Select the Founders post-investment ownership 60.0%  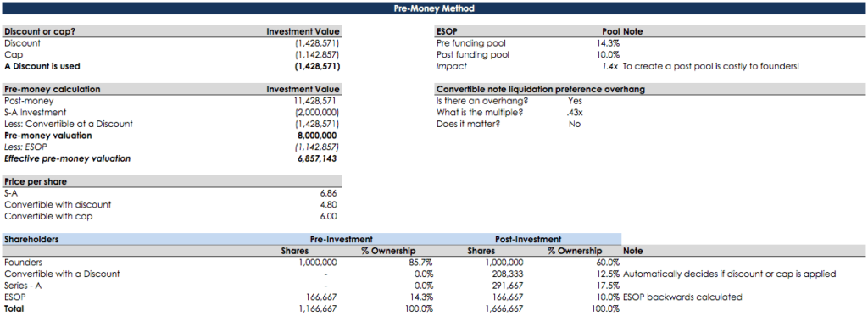(608, 263)
